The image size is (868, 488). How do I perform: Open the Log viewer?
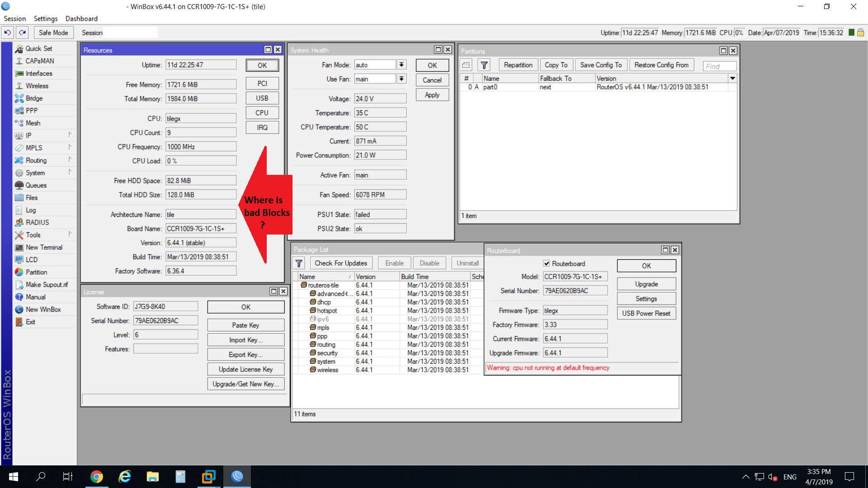[31, 210]
